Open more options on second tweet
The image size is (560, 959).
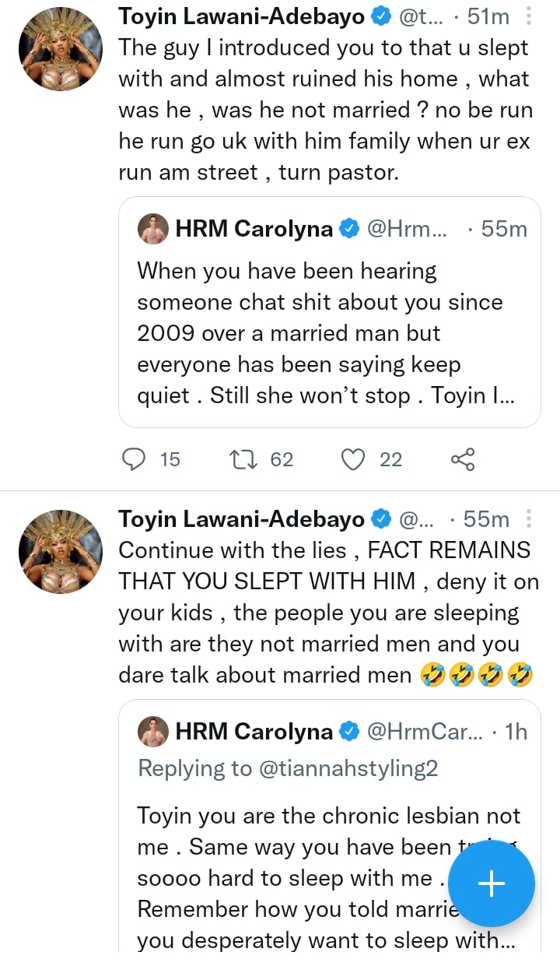pos(529,518)
